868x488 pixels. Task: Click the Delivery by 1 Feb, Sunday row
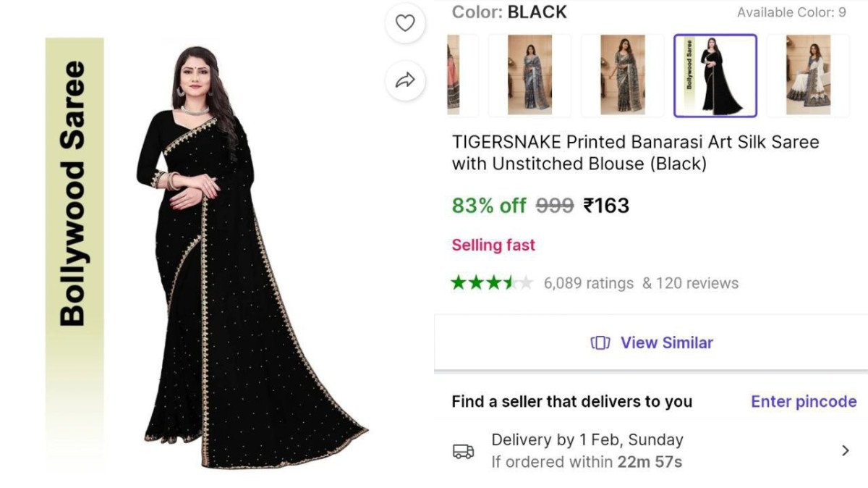point(587,439)
